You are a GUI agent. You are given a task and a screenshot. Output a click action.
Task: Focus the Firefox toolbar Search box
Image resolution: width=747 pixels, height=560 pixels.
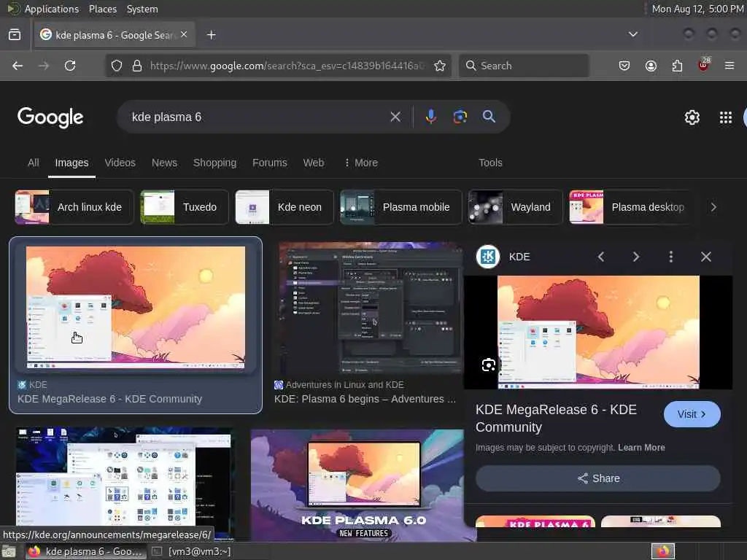pos(524,66)
